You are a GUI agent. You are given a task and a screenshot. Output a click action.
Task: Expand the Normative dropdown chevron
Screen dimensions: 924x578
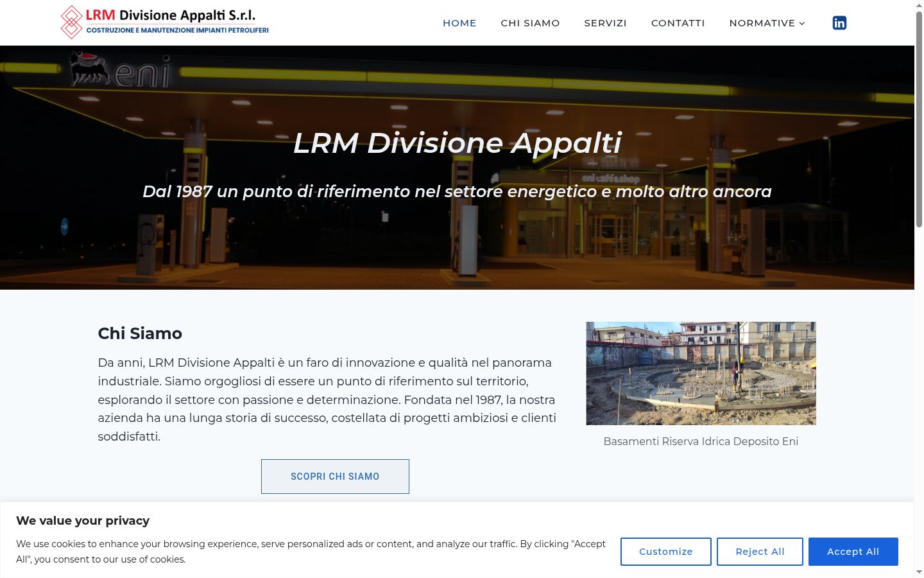[x=801, y=23]
